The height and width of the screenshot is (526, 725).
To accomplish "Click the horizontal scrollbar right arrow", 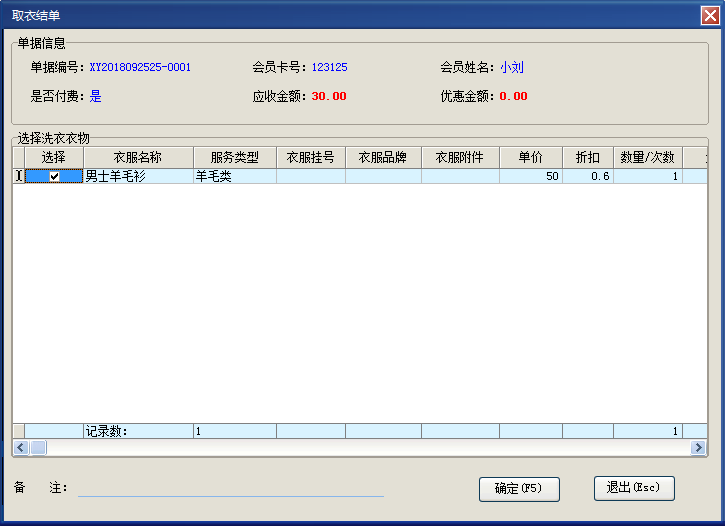I will pos(699,448).
